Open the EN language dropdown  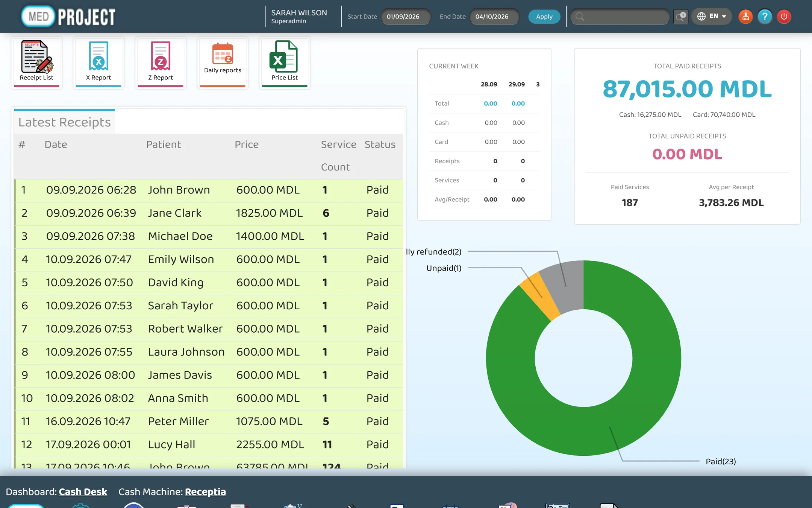[x=712, y=17]
